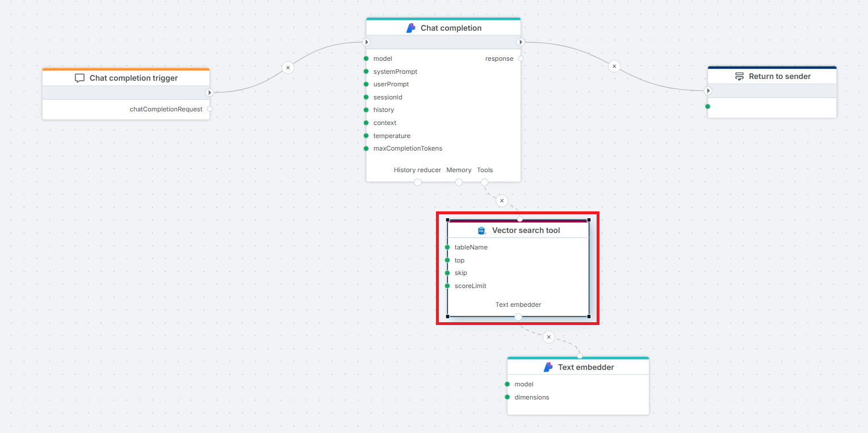This screenshot has height=433, width=868.
Task: Click the model input port on Text embedder
Action: [507, 384]
